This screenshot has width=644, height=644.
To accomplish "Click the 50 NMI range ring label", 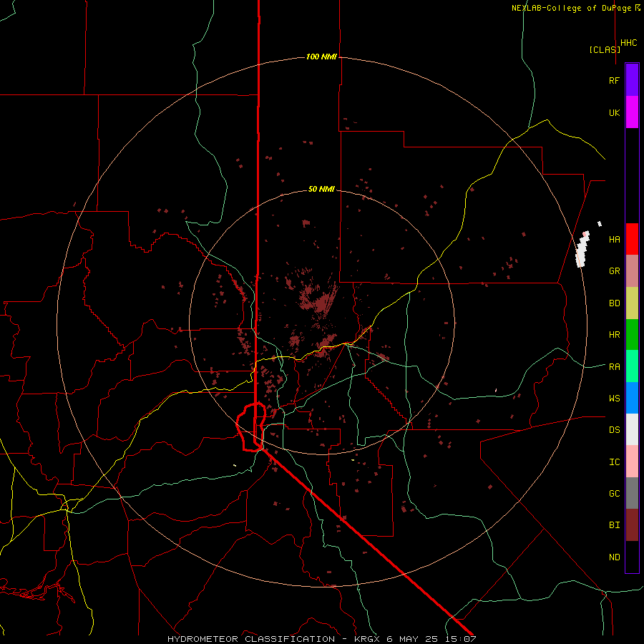I will click(321, 189).
